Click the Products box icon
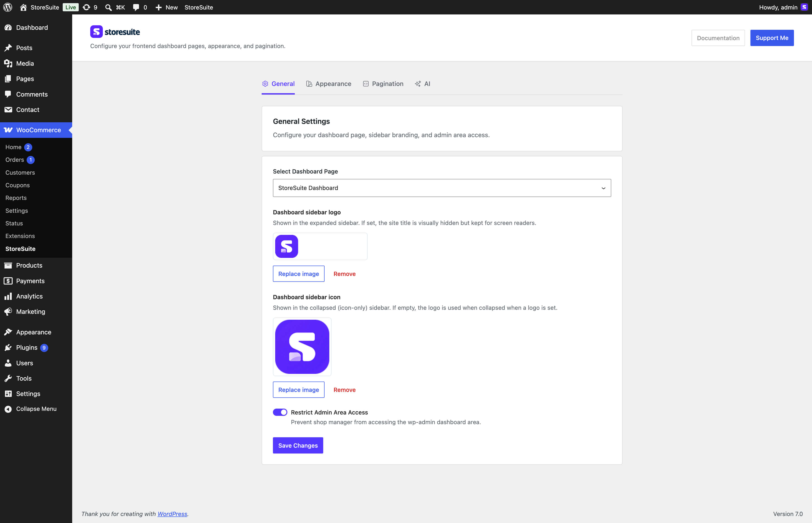 8,265
